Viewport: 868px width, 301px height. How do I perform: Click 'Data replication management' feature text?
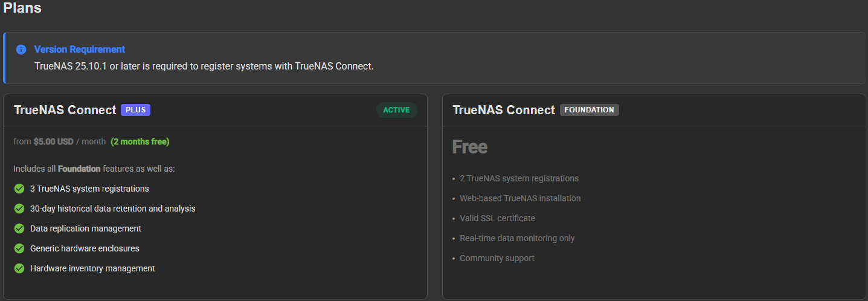(x=86, y=228)
